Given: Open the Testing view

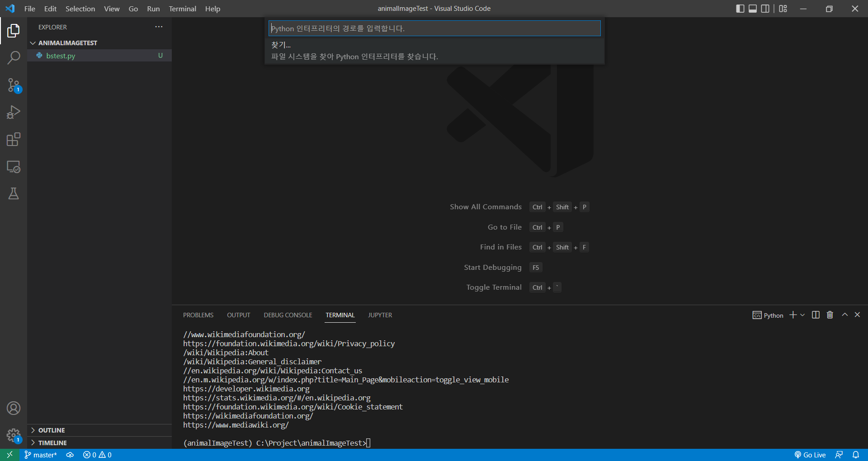Looking at the screenshot, I should [14, 193].
